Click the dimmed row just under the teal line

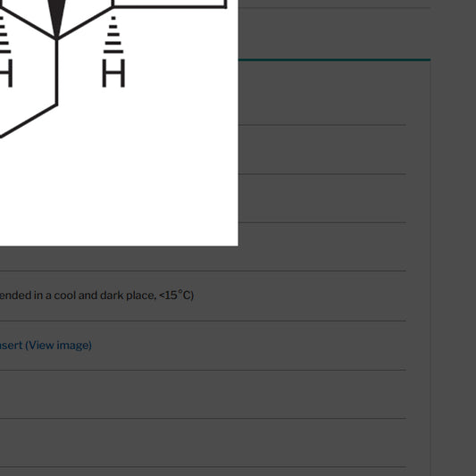tap(322, 93)
